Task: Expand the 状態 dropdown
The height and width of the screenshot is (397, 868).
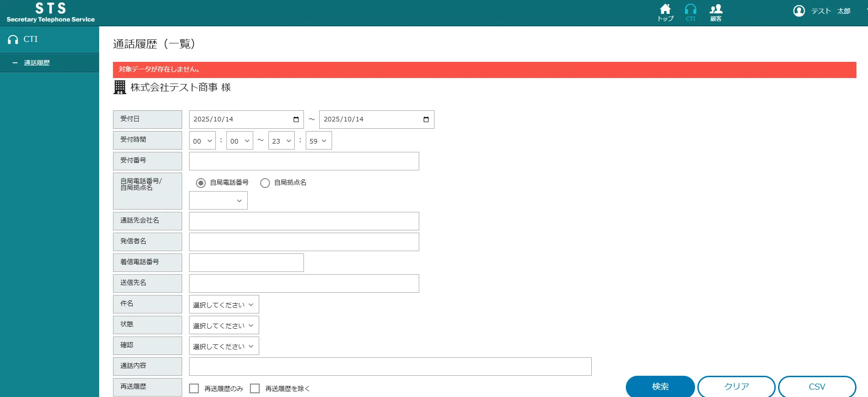Action: pos(224,325)
